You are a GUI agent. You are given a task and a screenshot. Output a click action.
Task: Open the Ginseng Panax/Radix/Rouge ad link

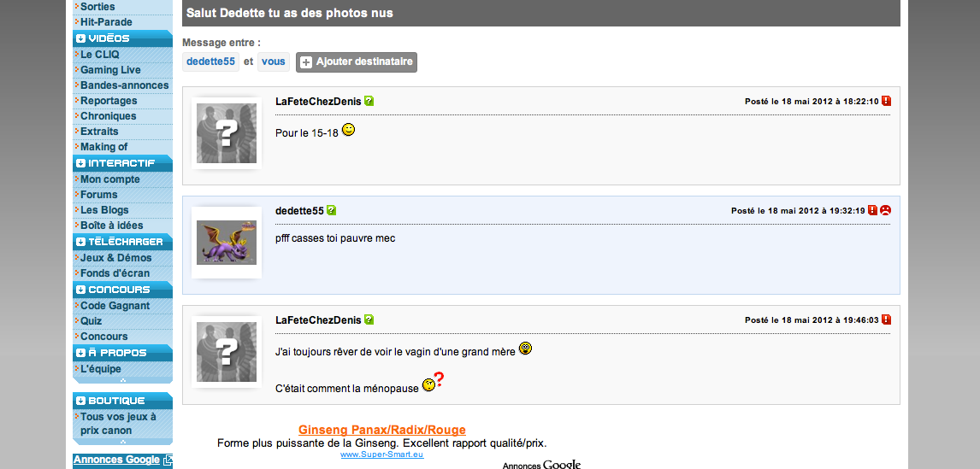coord(382,430)
